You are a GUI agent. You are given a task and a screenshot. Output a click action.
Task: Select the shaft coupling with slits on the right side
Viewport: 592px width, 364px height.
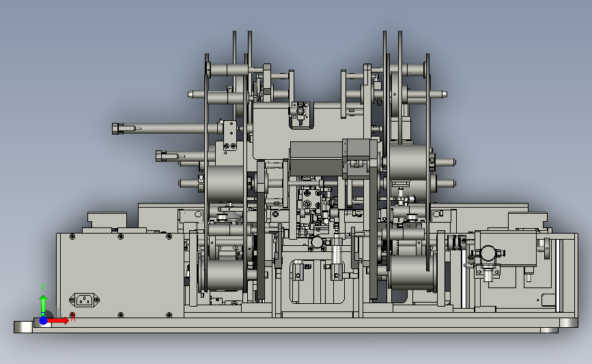tap(457, 242)
